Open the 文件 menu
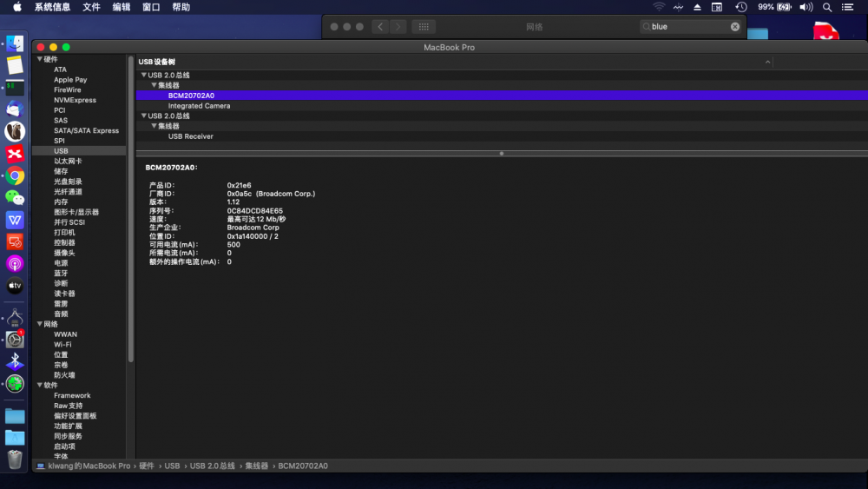Viewport: 868px width, 489px height. (x=91, y=7)
